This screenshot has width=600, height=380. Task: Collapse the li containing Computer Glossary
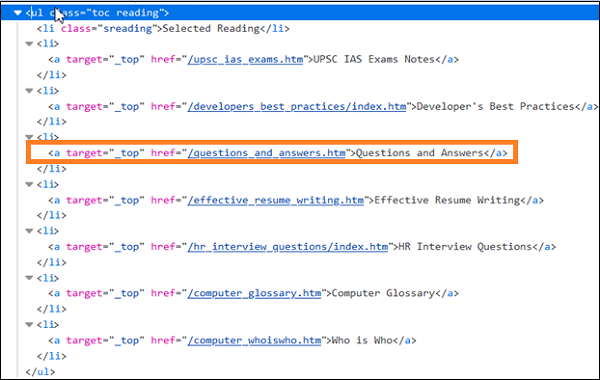coord(29,278)
